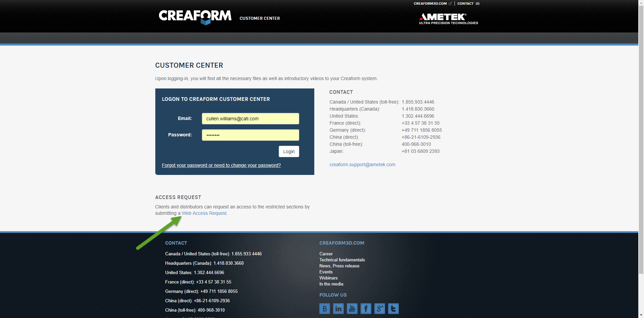644x318 pixels.
Task: Click the Creaform logo
Action: point(195,17)
